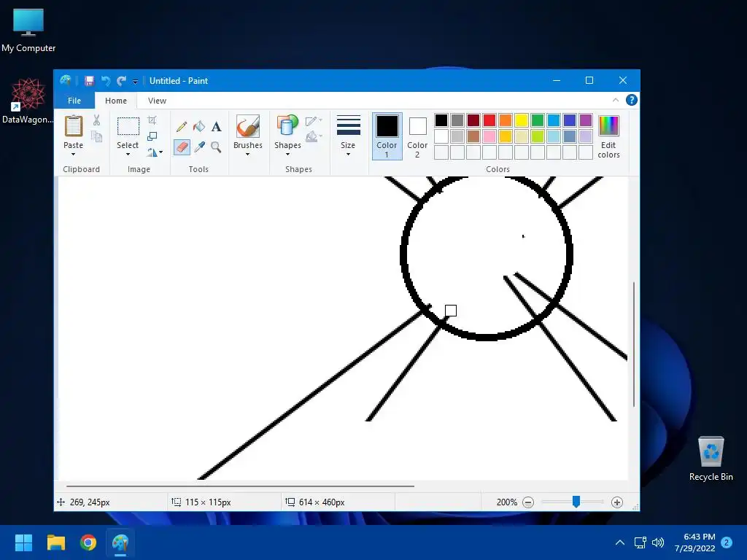747x560 pixels.
Task: Pick the yellow color swatch
Action: (521, 120)
